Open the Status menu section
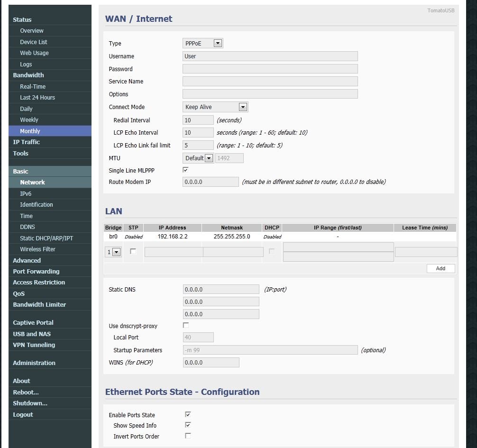The image size is (477, 448). point(22,19)
